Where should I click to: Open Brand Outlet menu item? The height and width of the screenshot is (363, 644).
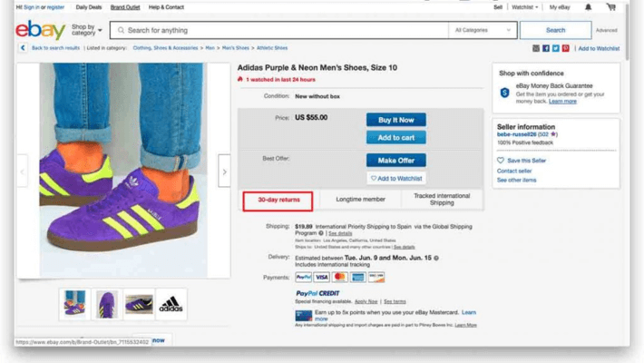point(125,7)
